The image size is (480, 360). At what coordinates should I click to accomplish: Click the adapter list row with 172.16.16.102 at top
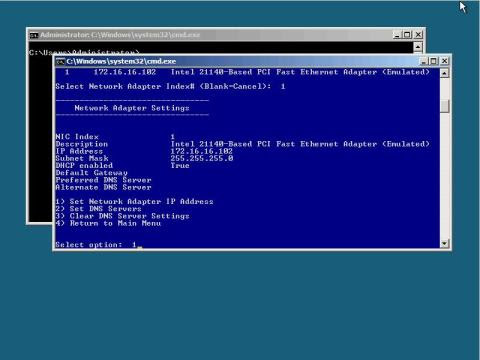coord(247,72)
